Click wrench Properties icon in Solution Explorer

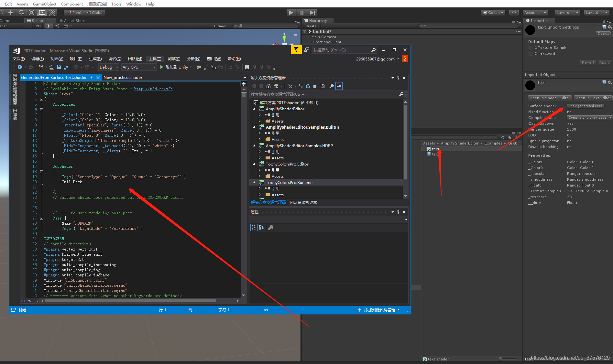(332, 86)
